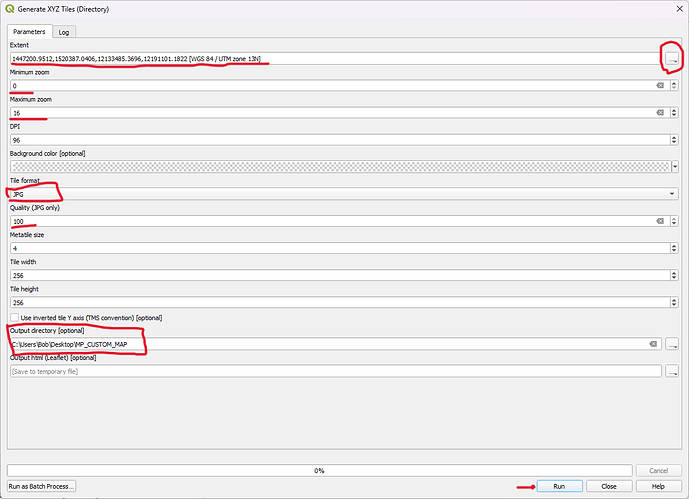This screenshot has width=689, height=499.
Task: Clear the Quality (JPG only) value
Action: tap(660, 221)
